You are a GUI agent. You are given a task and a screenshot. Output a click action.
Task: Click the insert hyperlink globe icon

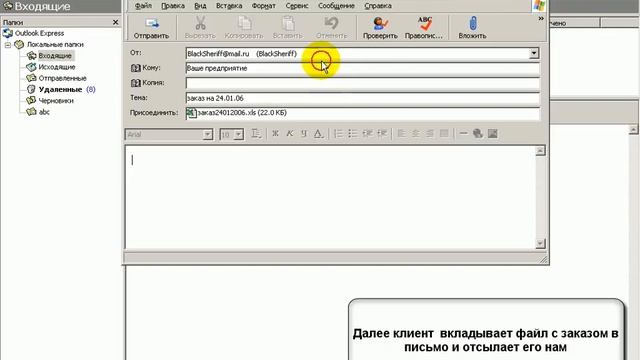click(x=478, y=133)
